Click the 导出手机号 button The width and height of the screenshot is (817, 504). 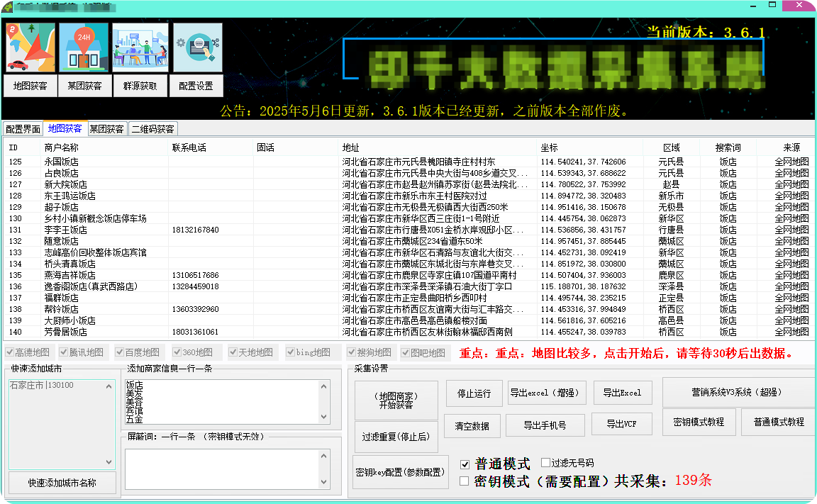pyautogui.click(x=545, y=425)
